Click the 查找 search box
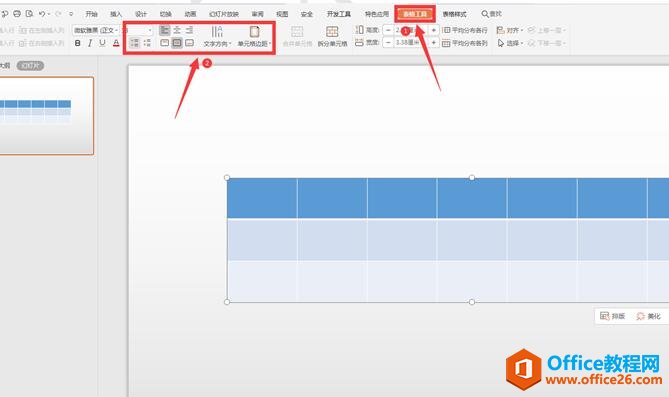 [492, 14]
